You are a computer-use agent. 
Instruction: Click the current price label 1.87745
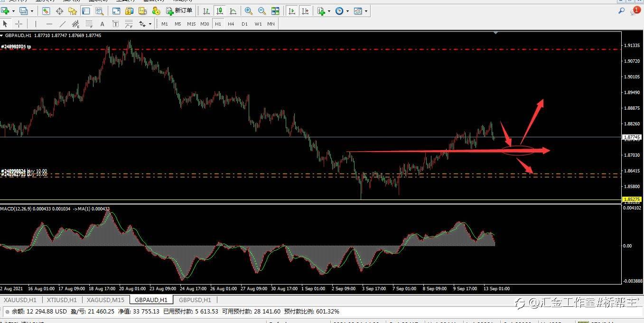click(632, 137)
